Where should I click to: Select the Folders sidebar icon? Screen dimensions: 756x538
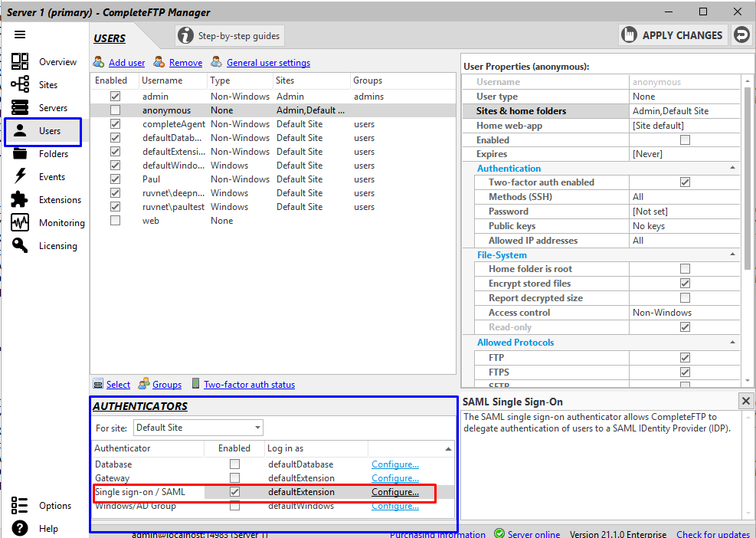pos(20,154)
